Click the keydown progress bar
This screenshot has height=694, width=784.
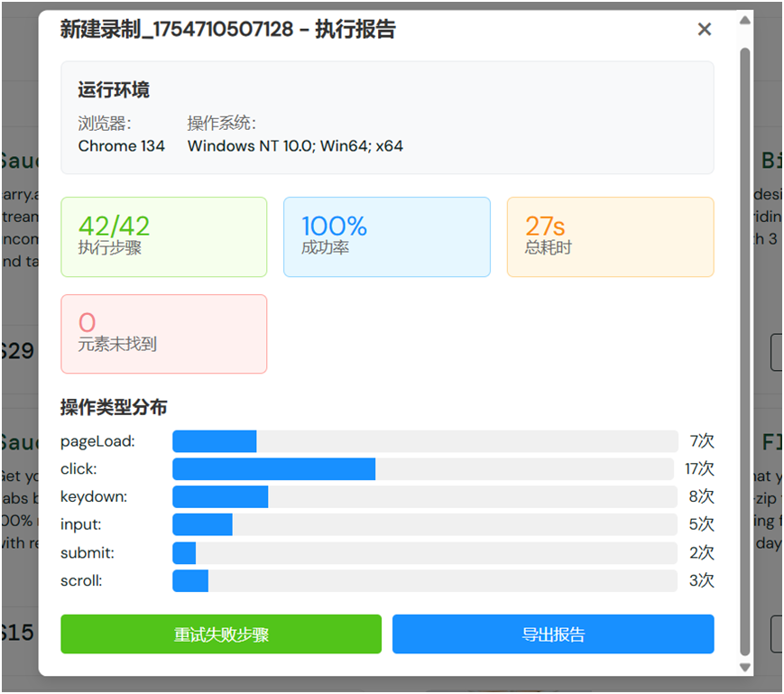[x=424, y=496]
